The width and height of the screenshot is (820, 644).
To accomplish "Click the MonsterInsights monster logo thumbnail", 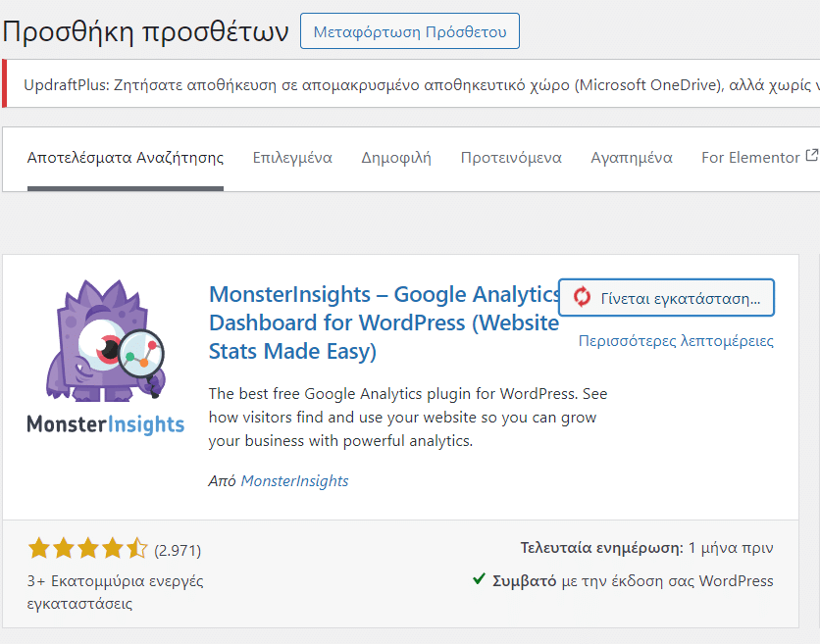I will (x=106, y=357).
